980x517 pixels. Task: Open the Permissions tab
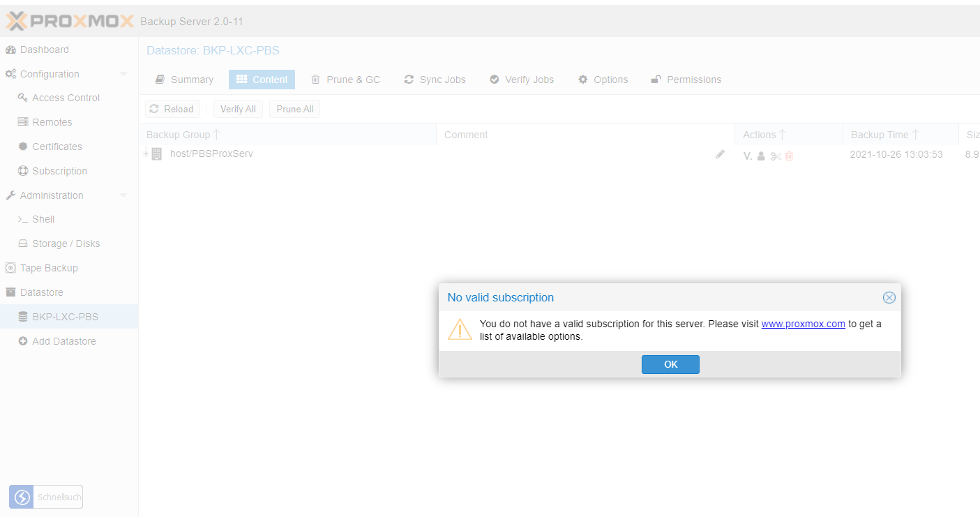pos(686,80)
